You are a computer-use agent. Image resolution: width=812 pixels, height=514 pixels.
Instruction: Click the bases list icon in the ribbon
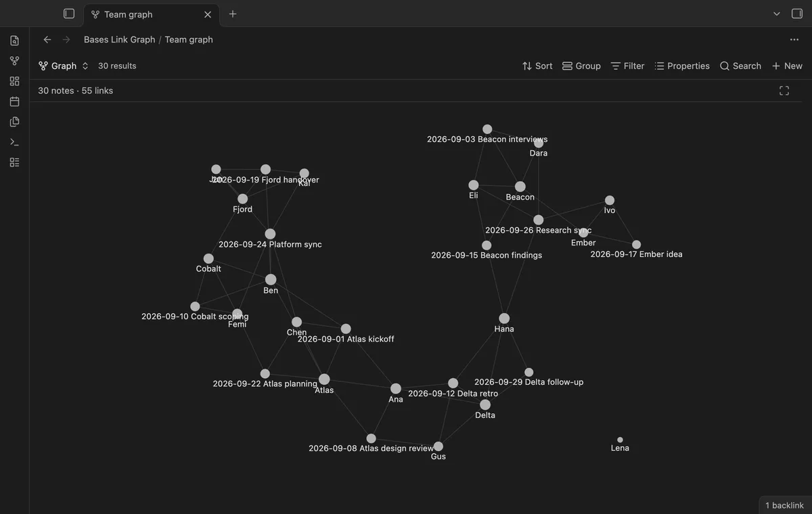click(14, 162)
